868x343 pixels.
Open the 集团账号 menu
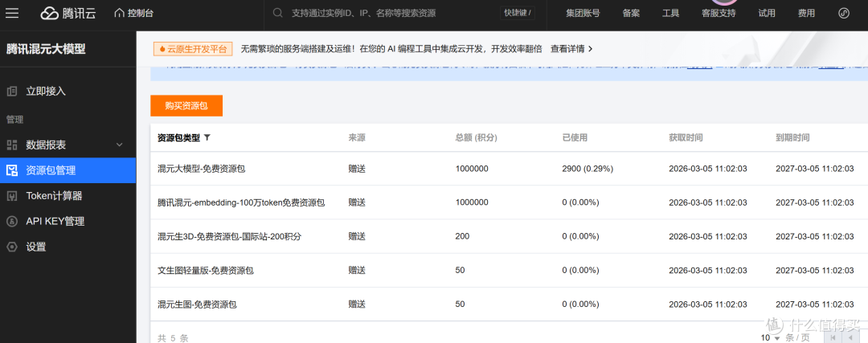click(x=583, y=14)
